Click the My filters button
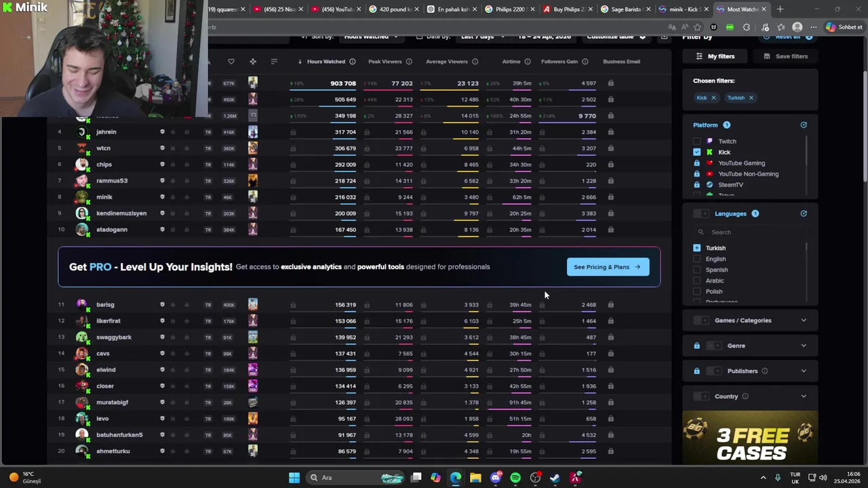868x488 pixels. pos(715,56)
